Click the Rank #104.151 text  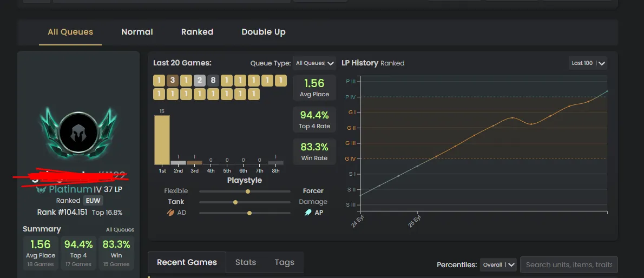click(x=62, y=213)
